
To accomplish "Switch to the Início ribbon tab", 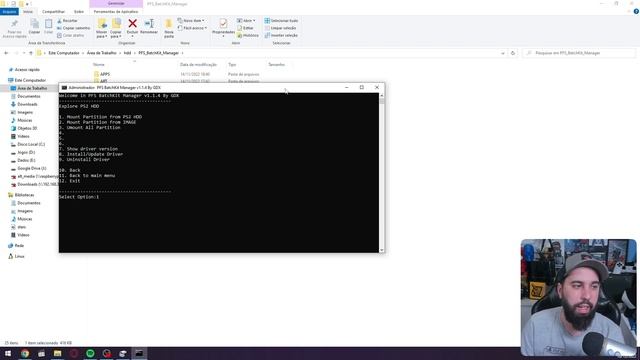I will (x=28, y=11).
